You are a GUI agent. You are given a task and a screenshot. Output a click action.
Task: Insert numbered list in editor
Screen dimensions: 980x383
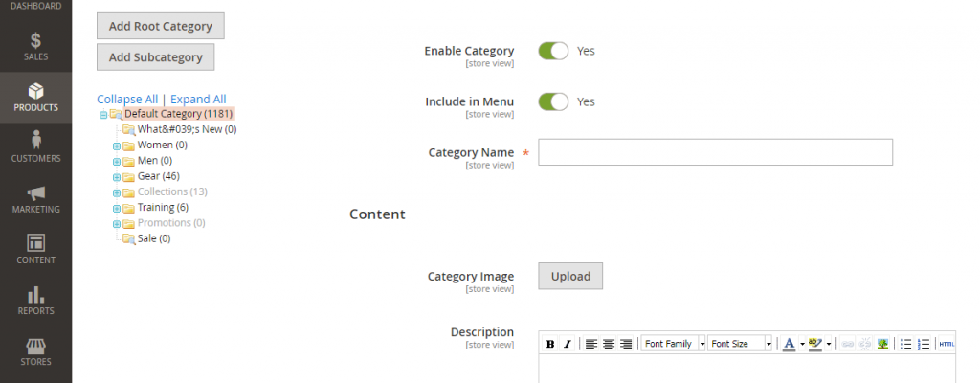point(924,344)
